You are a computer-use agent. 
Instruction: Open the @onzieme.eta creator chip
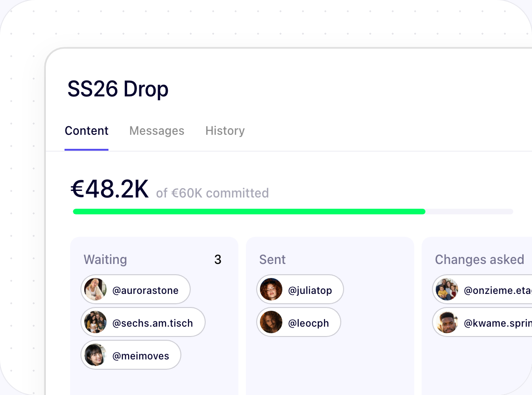[x=482, y=289]
